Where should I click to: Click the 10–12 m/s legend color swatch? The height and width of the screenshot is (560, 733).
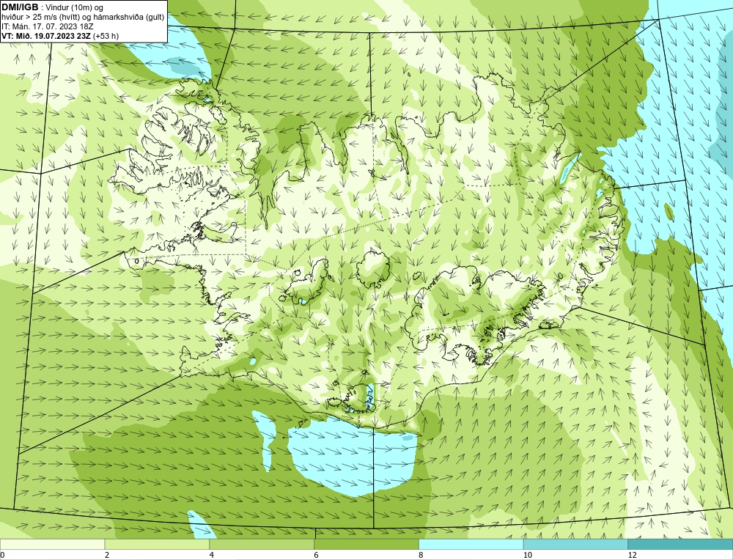point(575,545)
